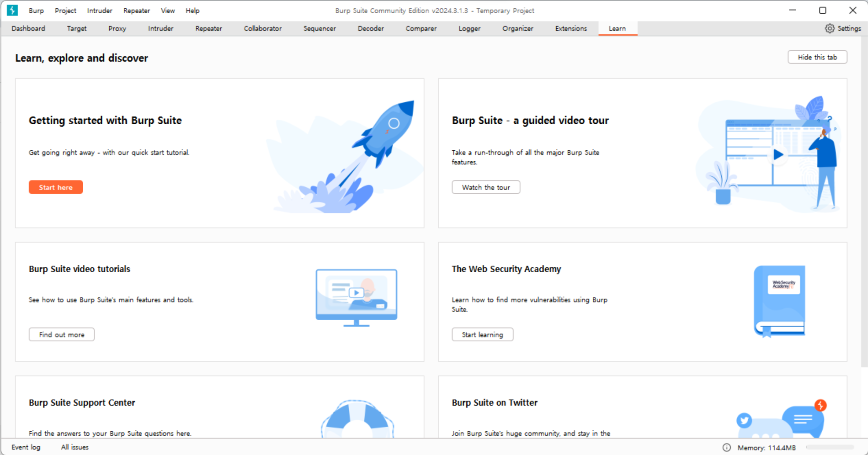Image resolution: width=868 pixels, height=455 pixels.
Task: Click the Watch the tour button
Action: pyautogui.click(x=486, y=187)
